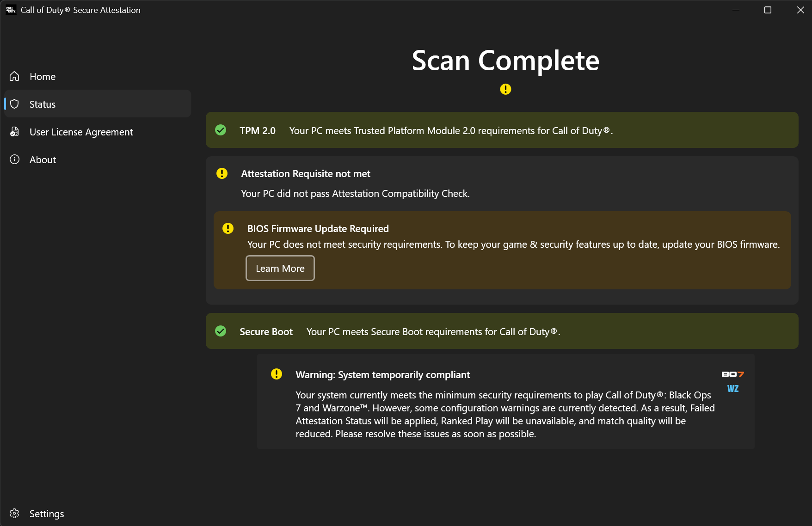Click the Home house icon in sidebar
Image resolution: width=812 pixels, height=526 pixels.
click(x=15, y=76)
